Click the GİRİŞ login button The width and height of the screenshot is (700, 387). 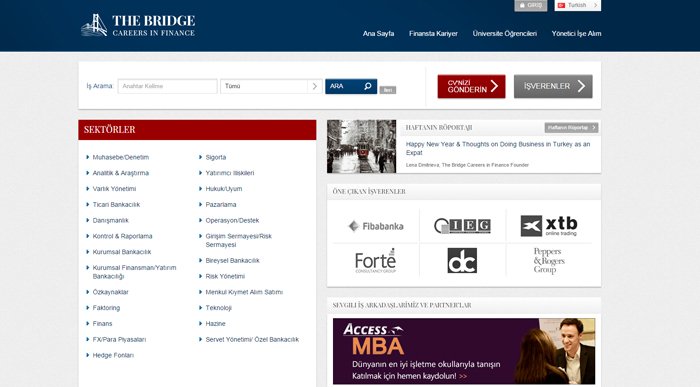(530, 5)
